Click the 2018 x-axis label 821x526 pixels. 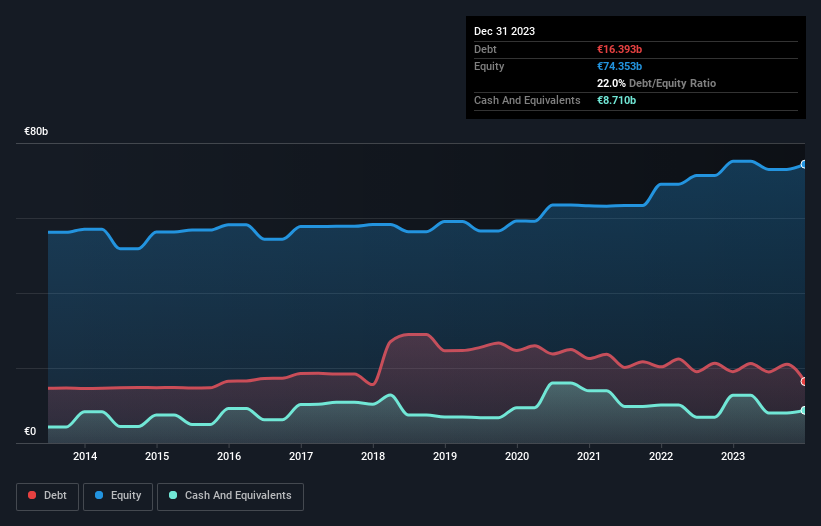(x=373, y=456)
